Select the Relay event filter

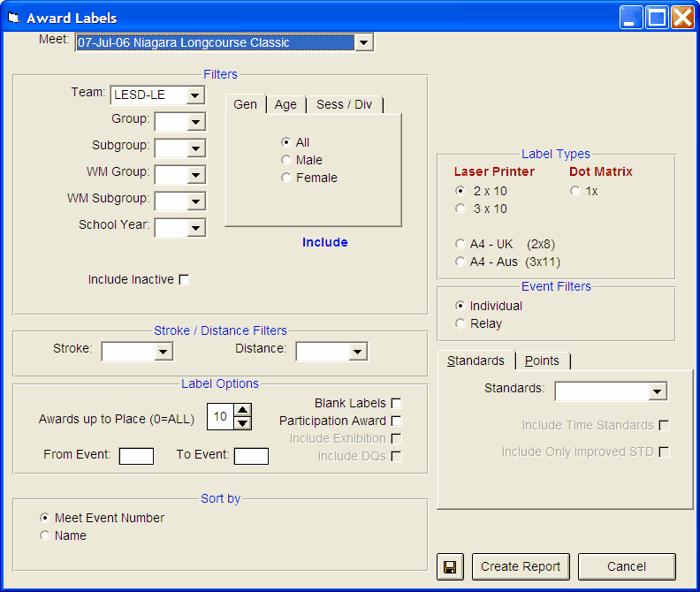460,323
